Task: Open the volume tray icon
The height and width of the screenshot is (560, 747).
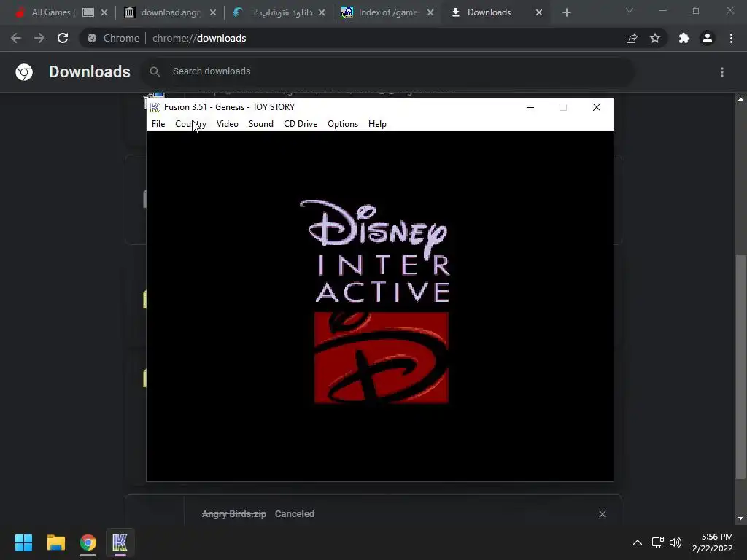Action: click(676, 542)
